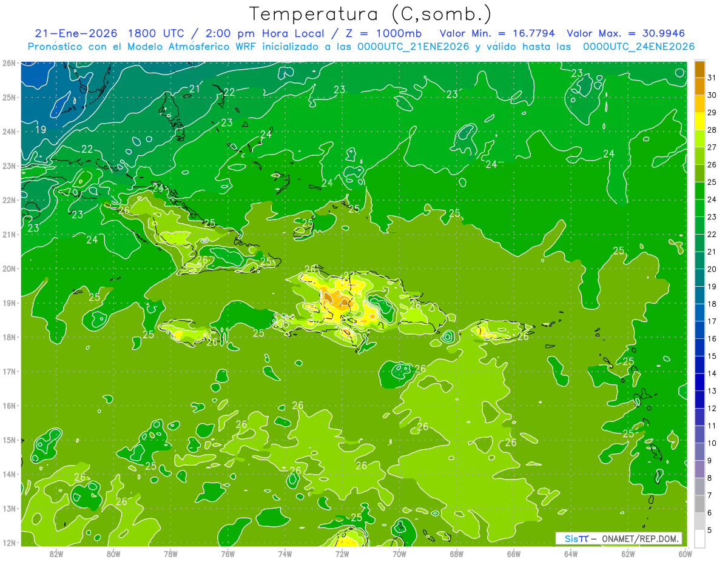728x562 pixels.
Task: Click the '80W' longitude axis label
Action: (113, 554)
